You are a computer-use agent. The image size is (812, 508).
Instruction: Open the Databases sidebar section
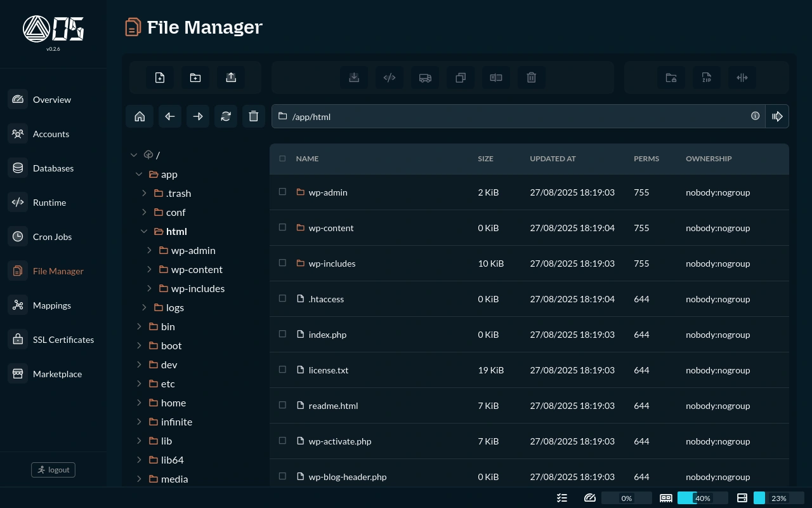click(53, 168)
